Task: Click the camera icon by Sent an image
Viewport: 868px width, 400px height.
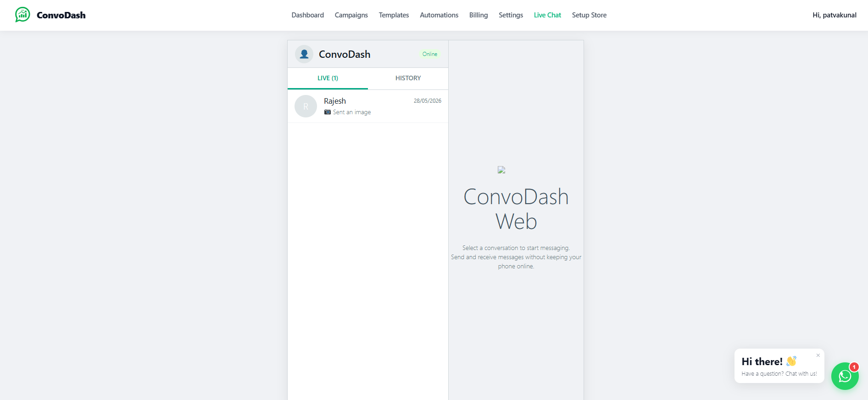Action: [x=328, y=112]
